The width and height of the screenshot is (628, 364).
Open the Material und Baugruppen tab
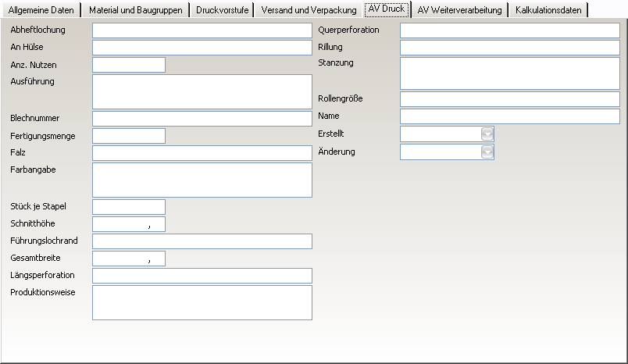click(136, 10)
